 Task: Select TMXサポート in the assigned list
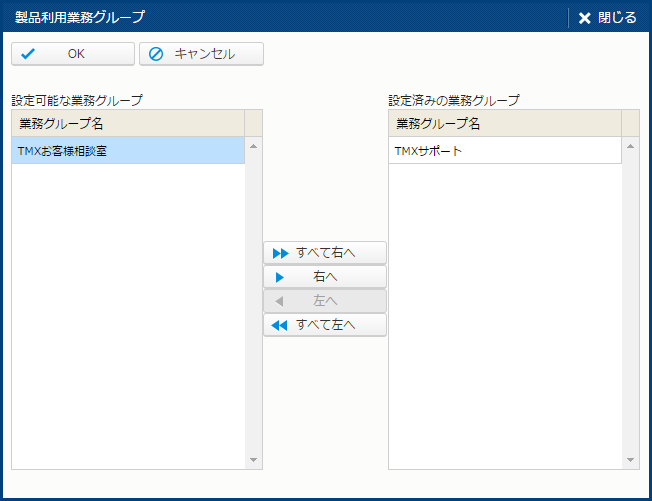(505, 151)
